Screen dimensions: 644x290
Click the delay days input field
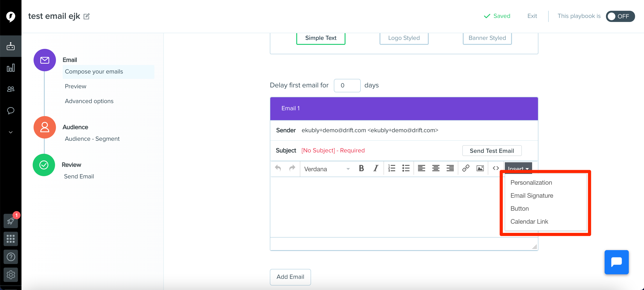click(x=347, y=85)
